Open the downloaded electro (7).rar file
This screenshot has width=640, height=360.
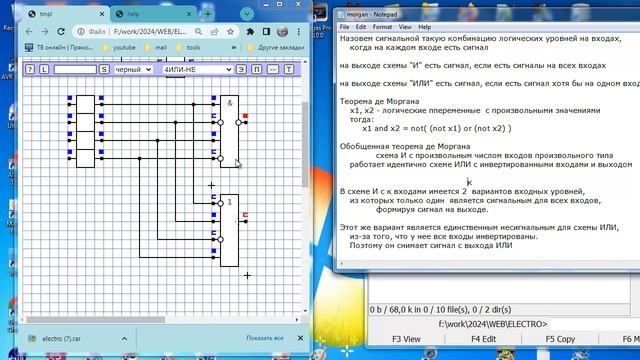tap(61, 338)
